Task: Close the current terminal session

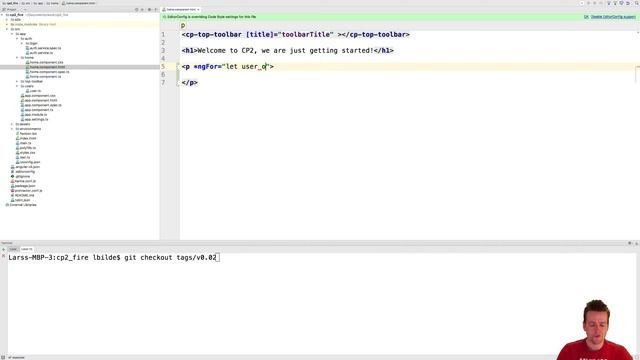Action: (x=3, y=256)
